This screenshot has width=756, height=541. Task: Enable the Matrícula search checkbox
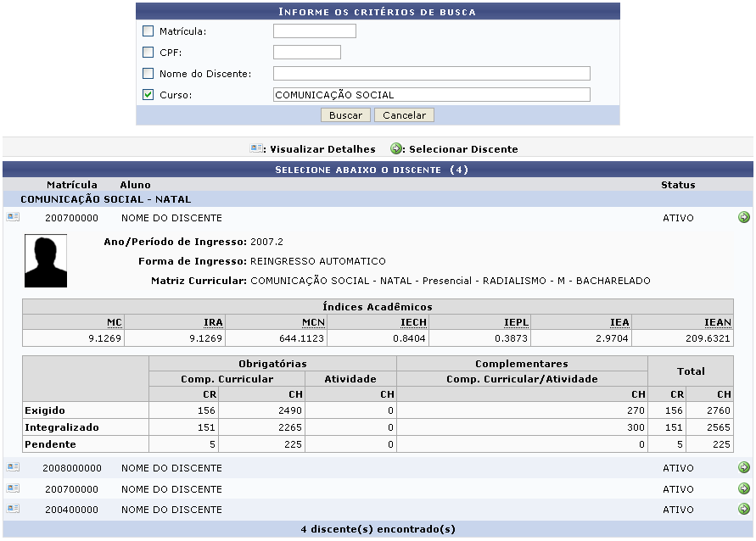coord(148,31)
